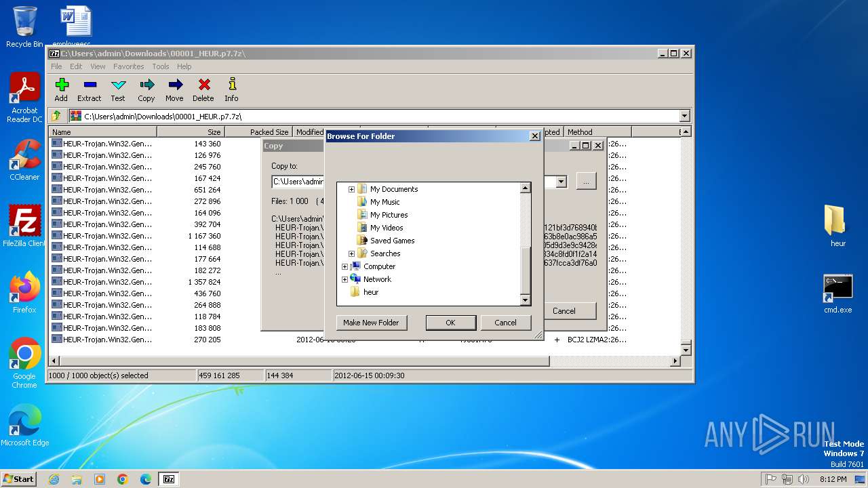Select Network in the folder tree
The width and height of the screenshot is (868, 488).
tap(377, 279)
